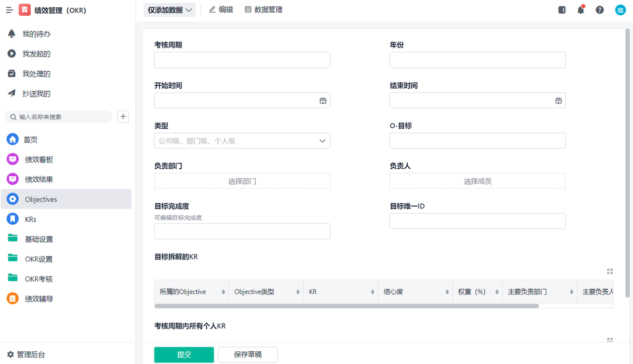The height and width of the screenshot is (364, 633).
Task: Sort by 信心度 column
Action: click(447, 292)
